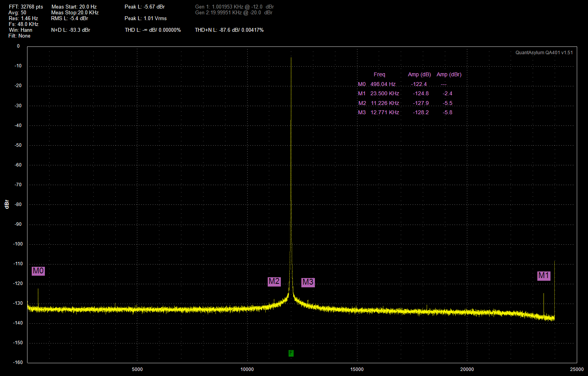588x376 pixels.
Task: Click the QuantAsylum QA401 v1.51 label
Action: (544, 53)
